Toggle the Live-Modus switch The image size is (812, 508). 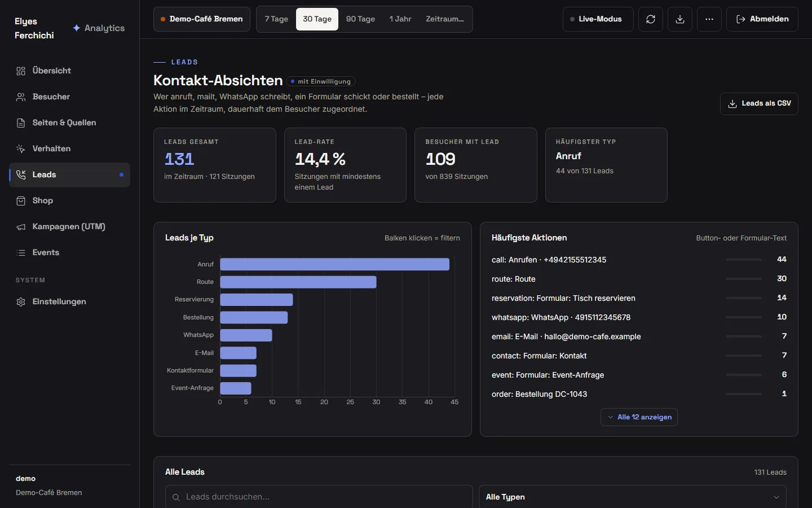pos(598,19)
